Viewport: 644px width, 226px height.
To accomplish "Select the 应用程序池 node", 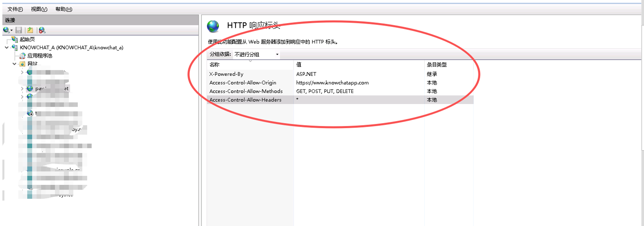I will (40, 56).
